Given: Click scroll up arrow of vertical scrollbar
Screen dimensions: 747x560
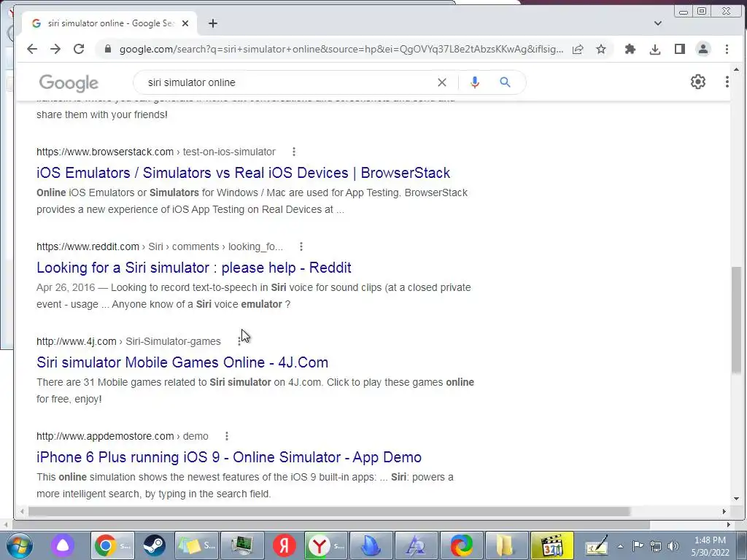Looking at the screenshot, I should point(737,69).
